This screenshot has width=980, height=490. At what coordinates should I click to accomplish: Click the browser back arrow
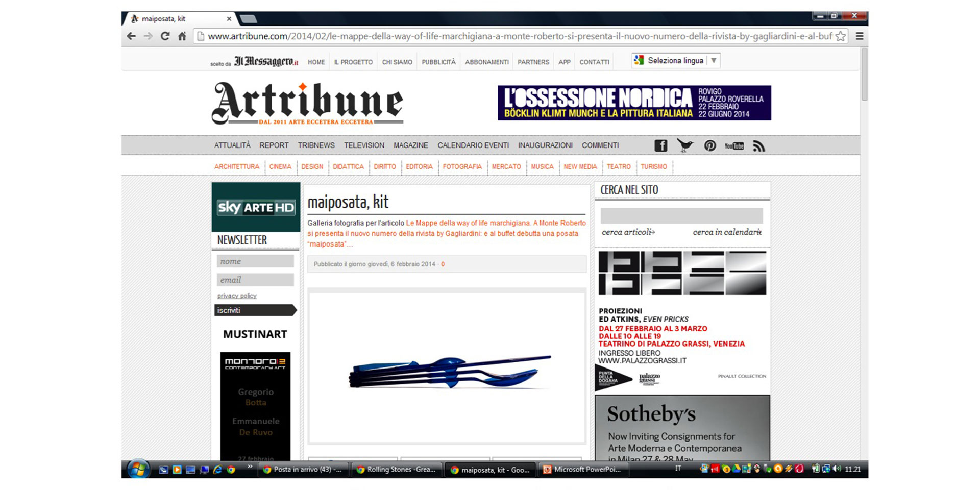pos(131,36)
